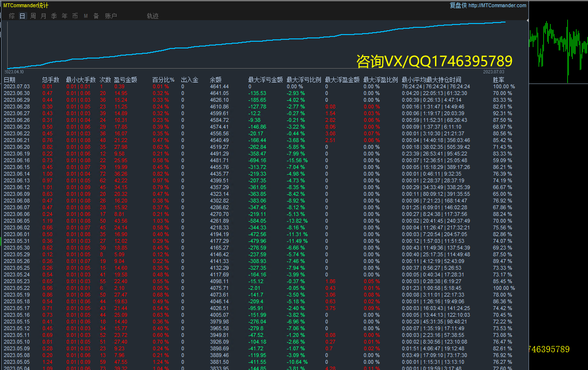Open the 币 currency tab
Image resolution: width=588 pixels, height=370 pixels.
(x=75, y=16)
